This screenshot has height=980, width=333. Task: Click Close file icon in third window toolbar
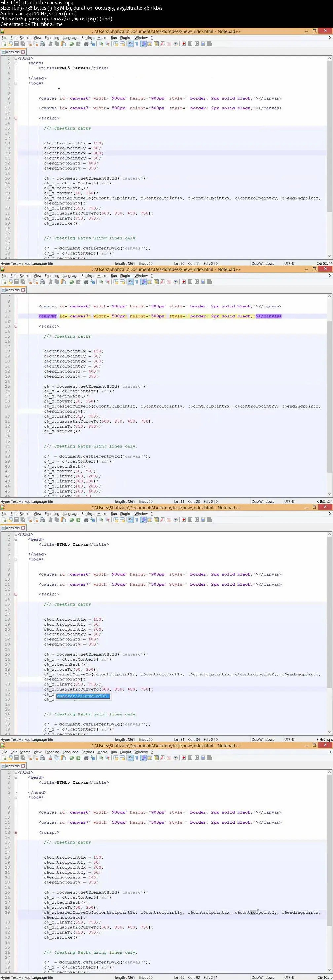click(29, 520)
